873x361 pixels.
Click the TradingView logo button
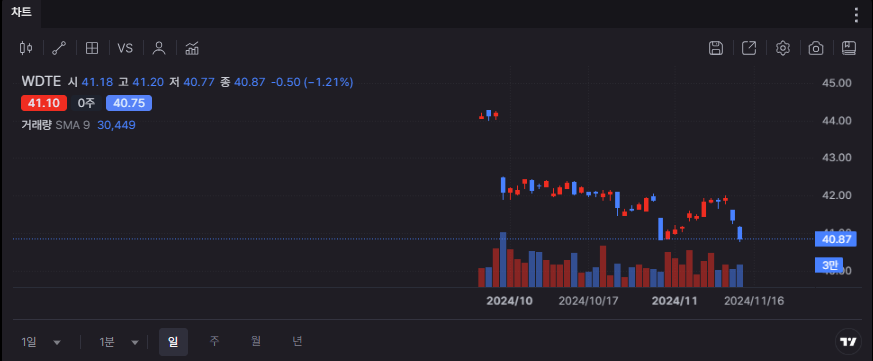tap(848, 342)
